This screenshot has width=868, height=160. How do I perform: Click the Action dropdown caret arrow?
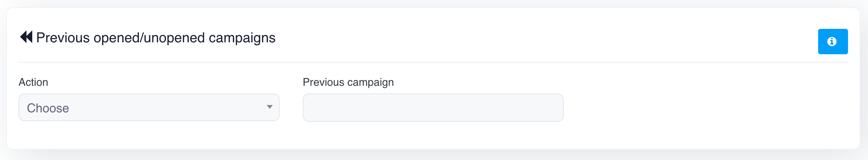[x=270, y=107]
